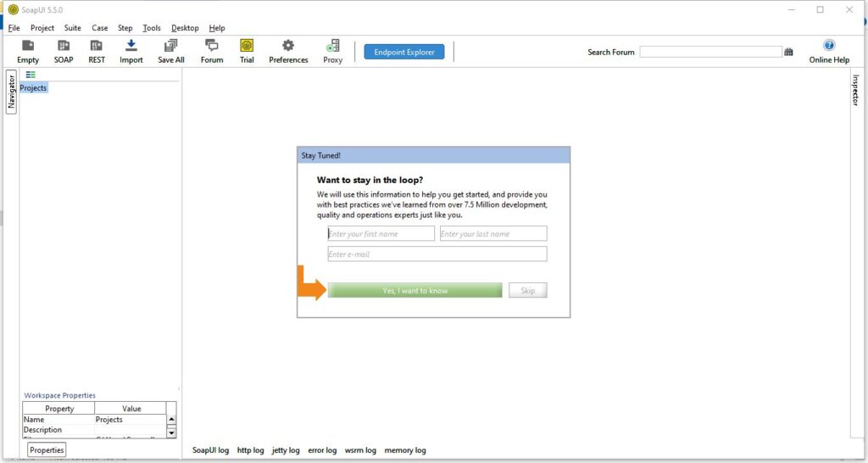
Task: Close the SoapUI window
Action: point(849,9)
